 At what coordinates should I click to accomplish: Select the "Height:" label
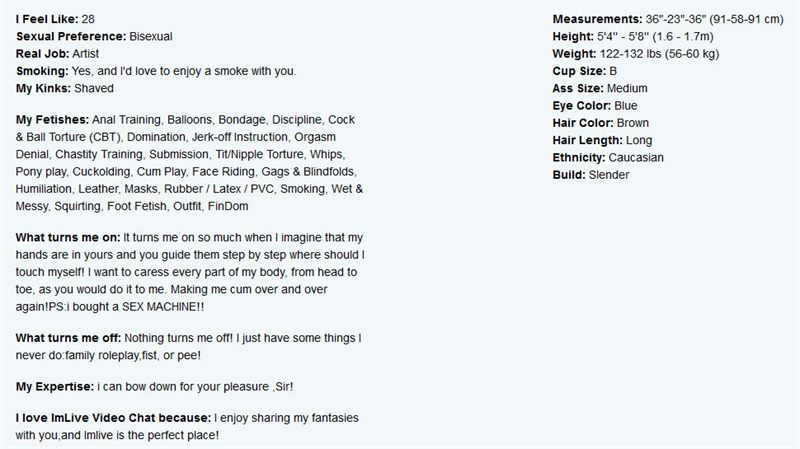573,37
